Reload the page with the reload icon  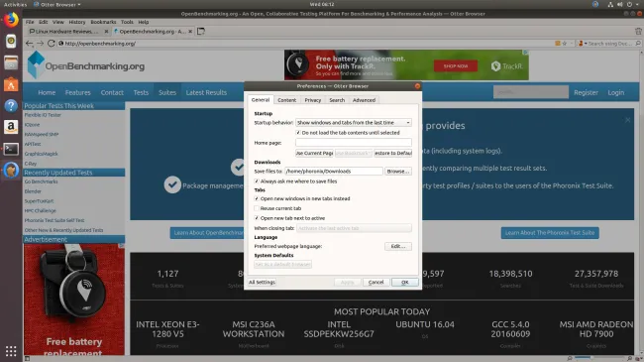51,44
